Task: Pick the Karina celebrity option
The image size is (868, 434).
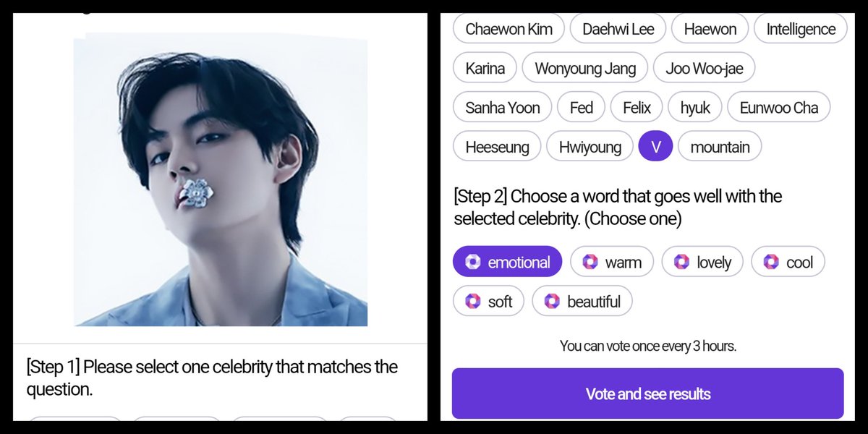Action: [x=485, y=69]
